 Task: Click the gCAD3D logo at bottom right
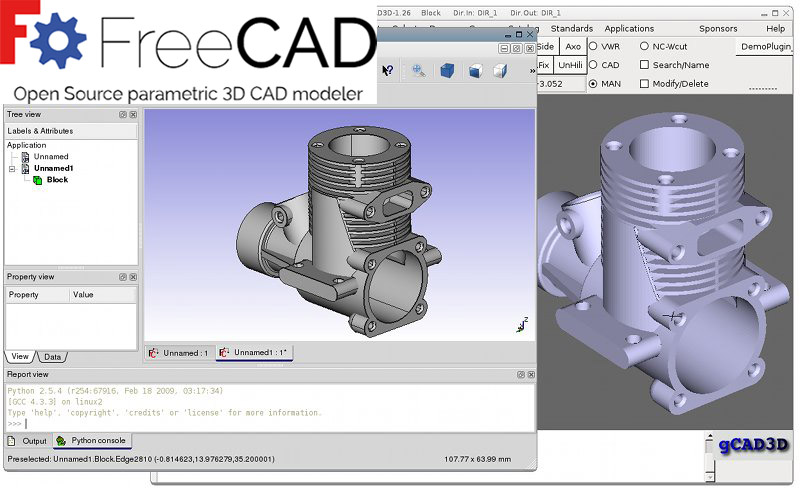coord(754,445)
